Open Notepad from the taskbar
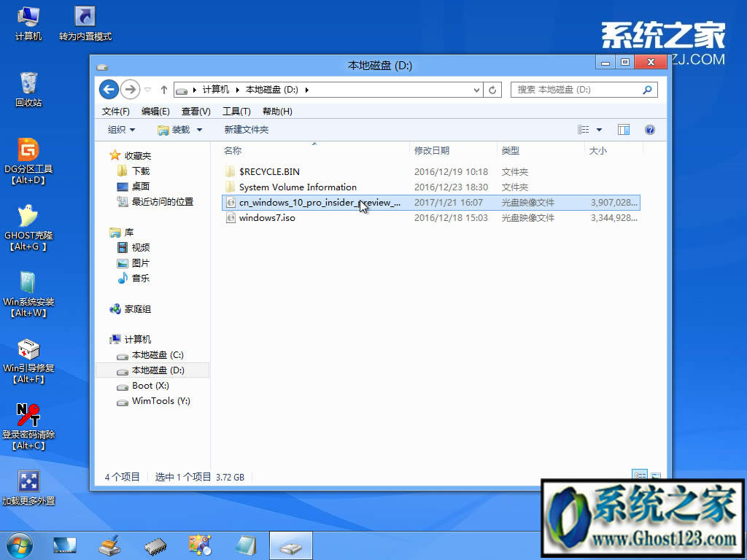Screen dimensions: 747x560 [x=244, y=545]
